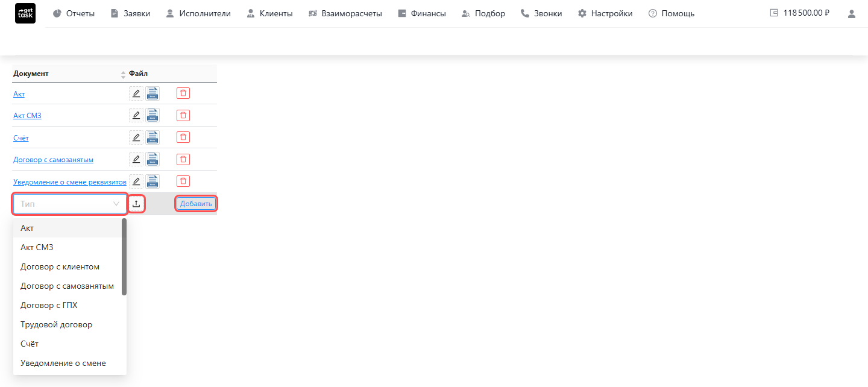Open the user profile icon
868x387 pixels.
pos(851,13)
